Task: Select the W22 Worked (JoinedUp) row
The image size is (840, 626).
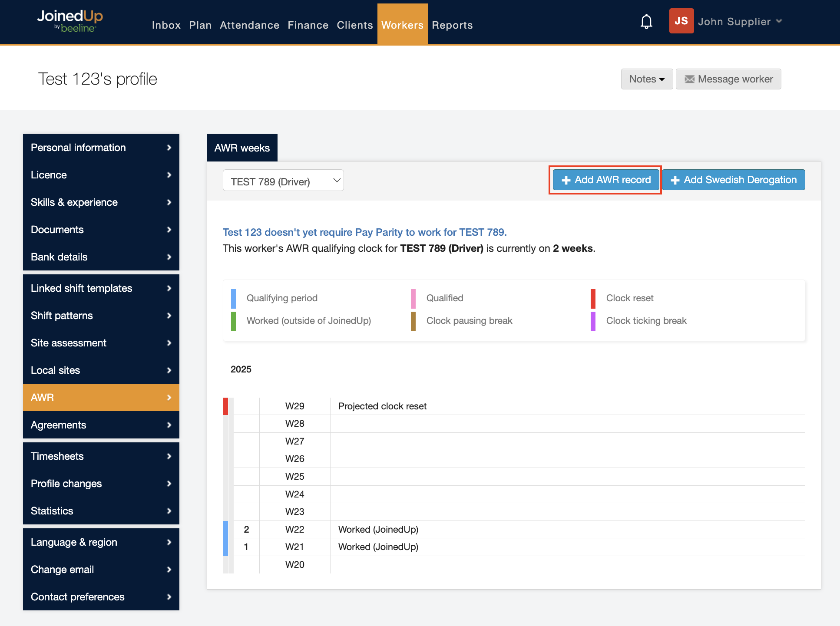Action: click(378, 530)
